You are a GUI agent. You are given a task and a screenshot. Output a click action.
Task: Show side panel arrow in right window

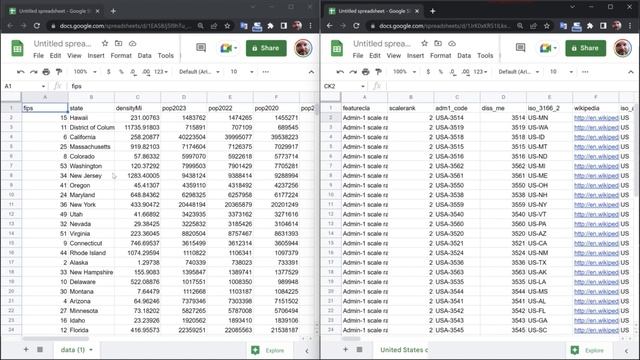(x=626, y=351)
